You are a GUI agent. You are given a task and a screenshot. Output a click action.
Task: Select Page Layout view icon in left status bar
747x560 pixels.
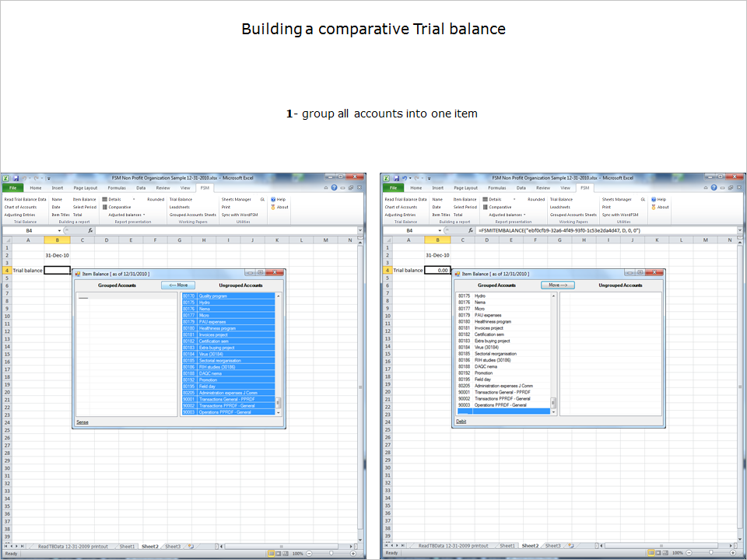279,553
